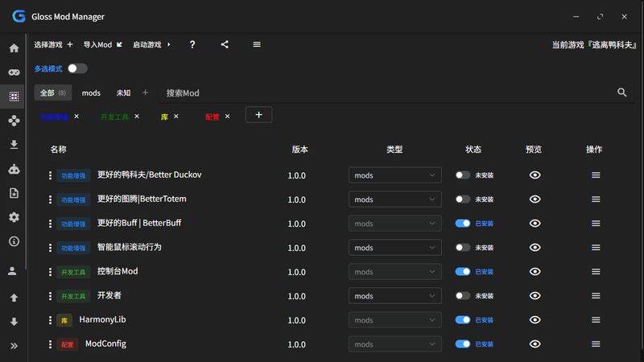The width and height of the screenshot is (644, 362).
Task: Open settings gear in sidebar
Action: coord(14,217)
